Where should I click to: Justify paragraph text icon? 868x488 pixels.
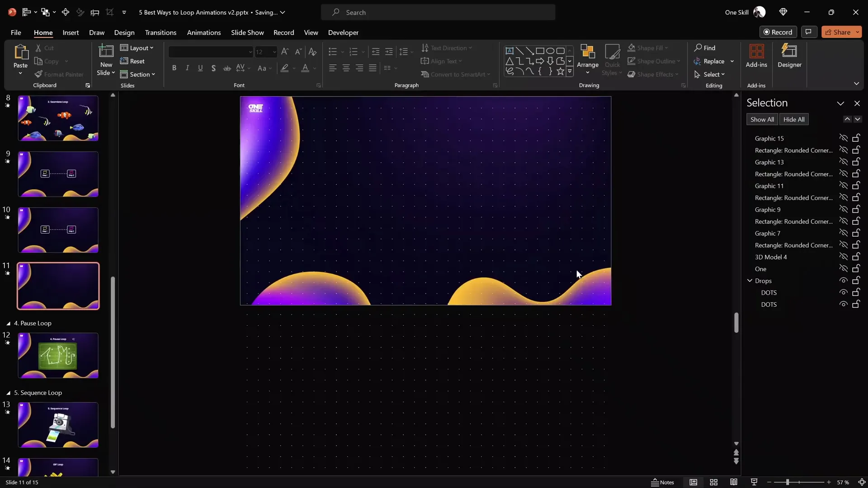tap(373, 68)
